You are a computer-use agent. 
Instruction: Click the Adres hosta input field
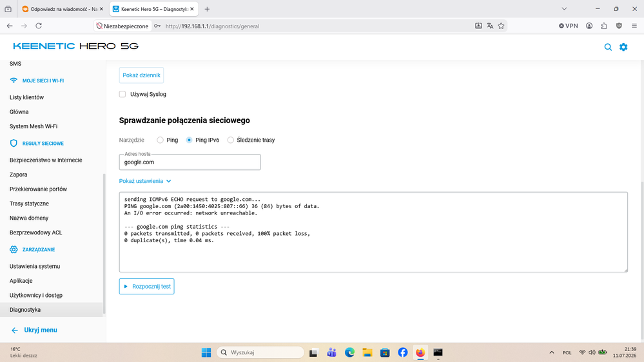pos(190,162)
